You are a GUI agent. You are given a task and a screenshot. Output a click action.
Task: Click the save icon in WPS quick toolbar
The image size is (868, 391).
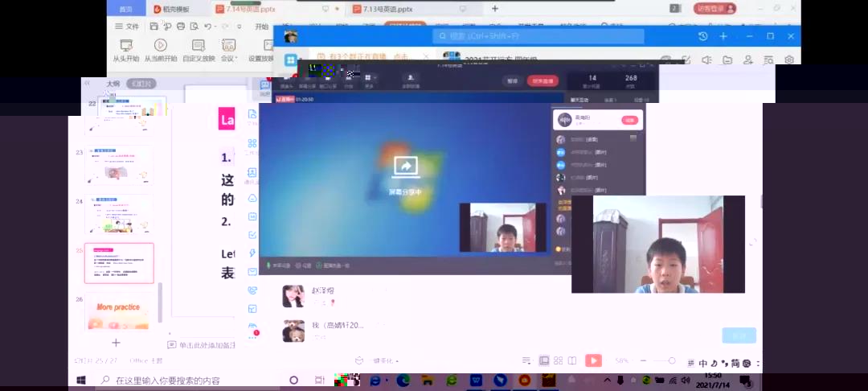(x=154, y=26)
